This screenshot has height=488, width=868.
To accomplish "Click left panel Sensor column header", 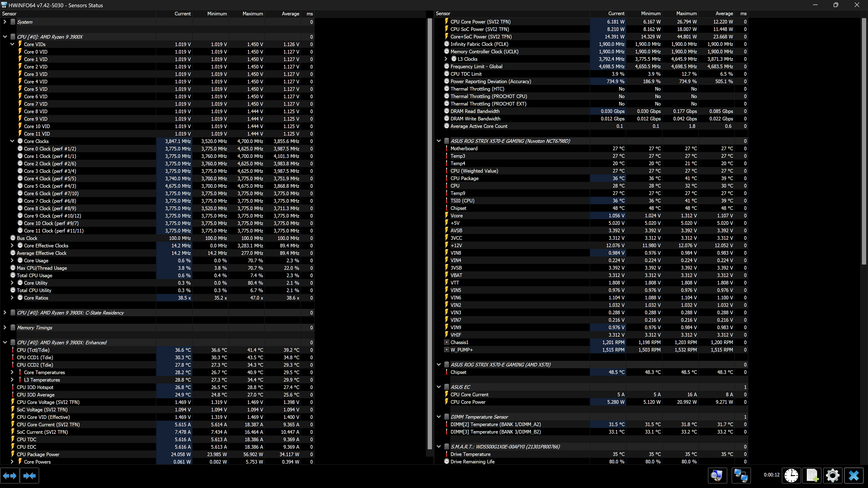I will click(x=78, y=14).
